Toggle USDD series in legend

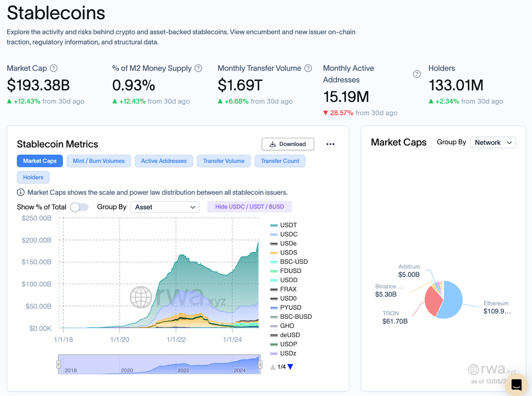click(x=284, y=280)
